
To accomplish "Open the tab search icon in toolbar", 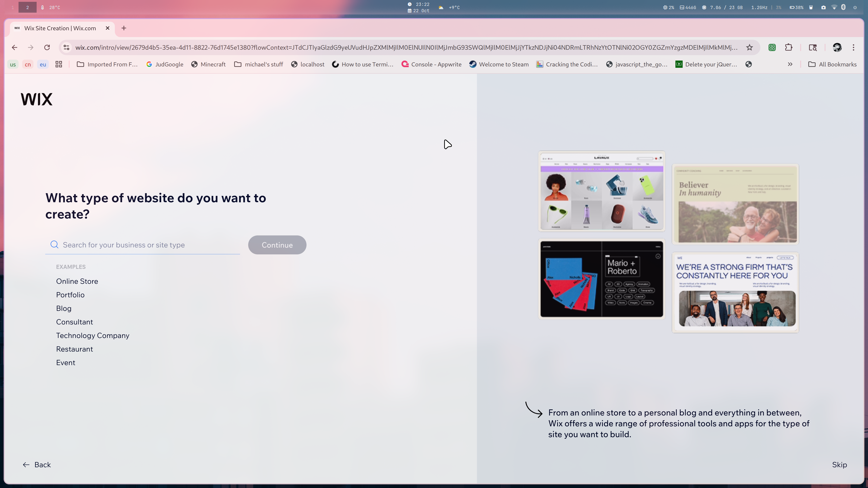I will point(813,47).
